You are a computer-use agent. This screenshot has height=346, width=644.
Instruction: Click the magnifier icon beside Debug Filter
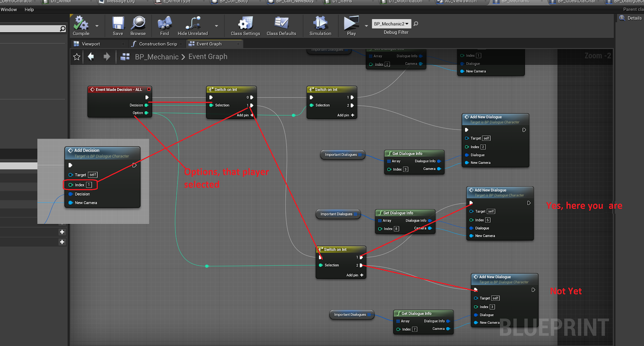tap(416, 24)
